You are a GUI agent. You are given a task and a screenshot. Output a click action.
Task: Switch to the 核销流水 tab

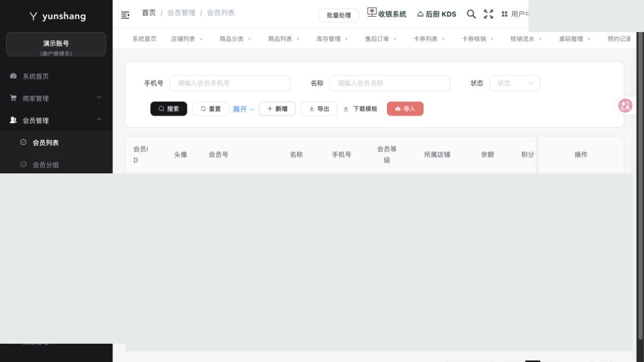[x=523, y=39]
